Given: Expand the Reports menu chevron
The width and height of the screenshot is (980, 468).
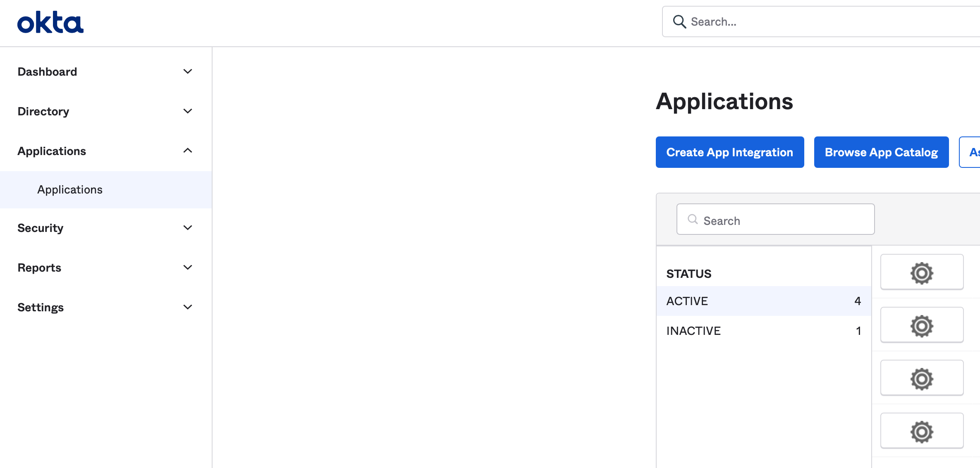Looking at the screenshot, I should point(188,267).
